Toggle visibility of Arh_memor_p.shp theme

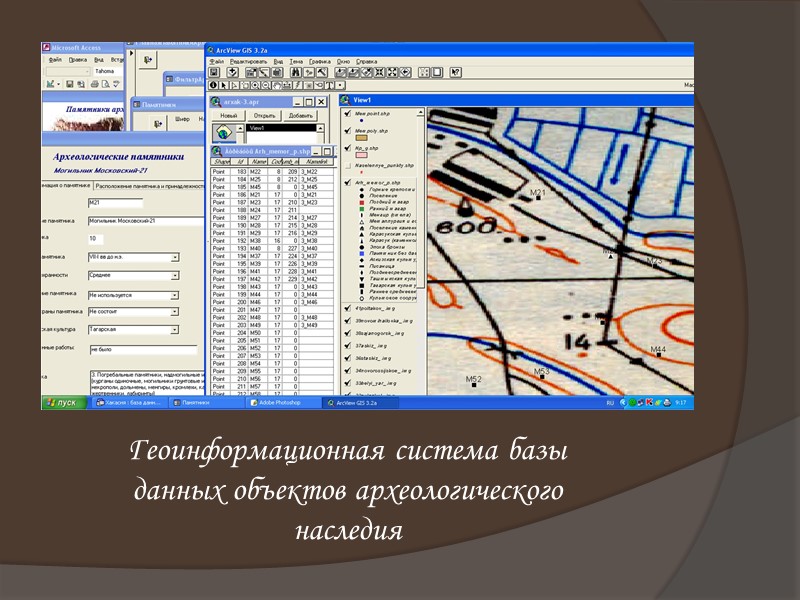point(347,182)
